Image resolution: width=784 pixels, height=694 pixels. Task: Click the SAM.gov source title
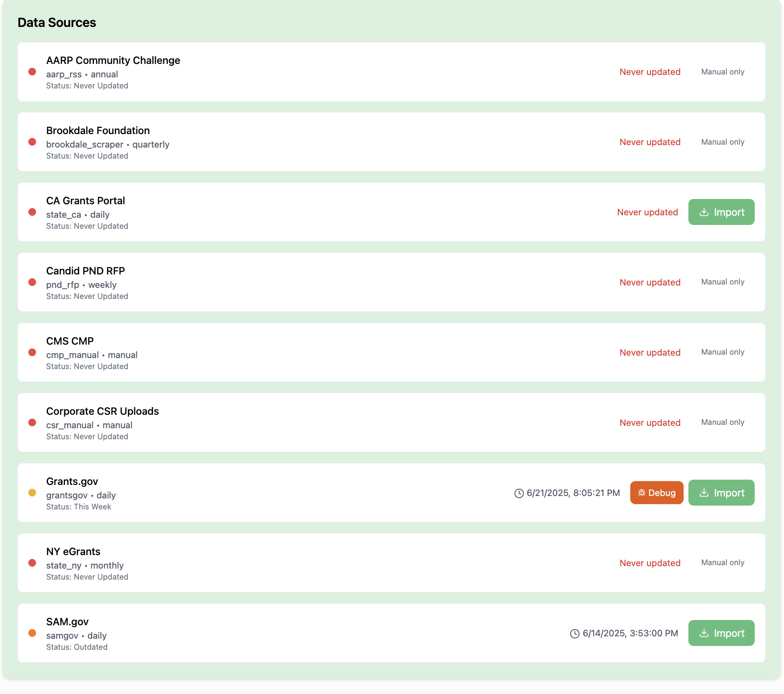(x=67, y=621)
